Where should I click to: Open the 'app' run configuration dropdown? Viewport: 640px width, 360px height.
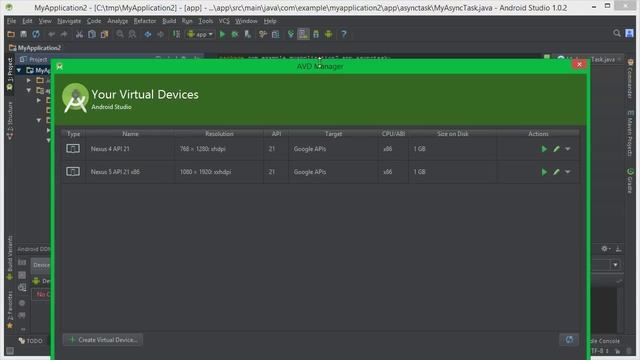200,34
